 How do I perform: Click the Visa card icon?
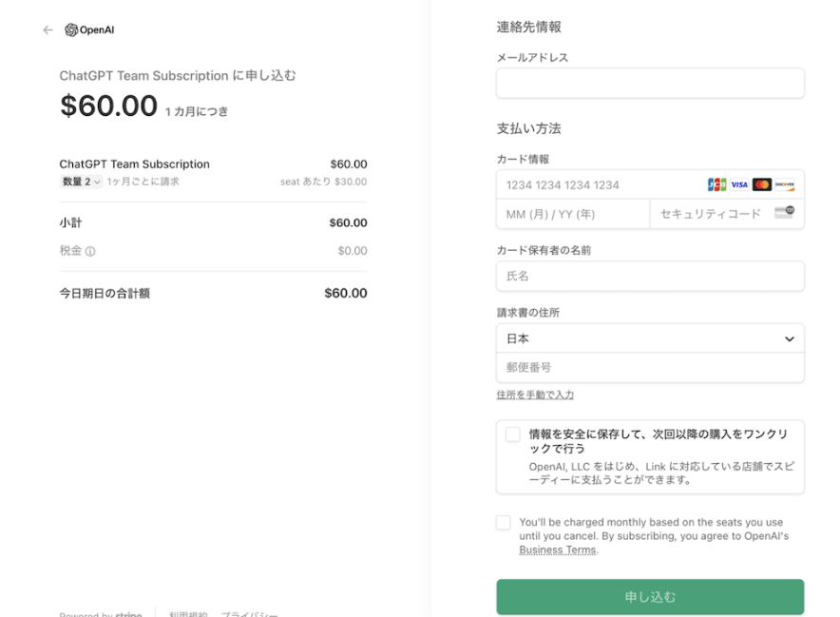pos(739,184)
